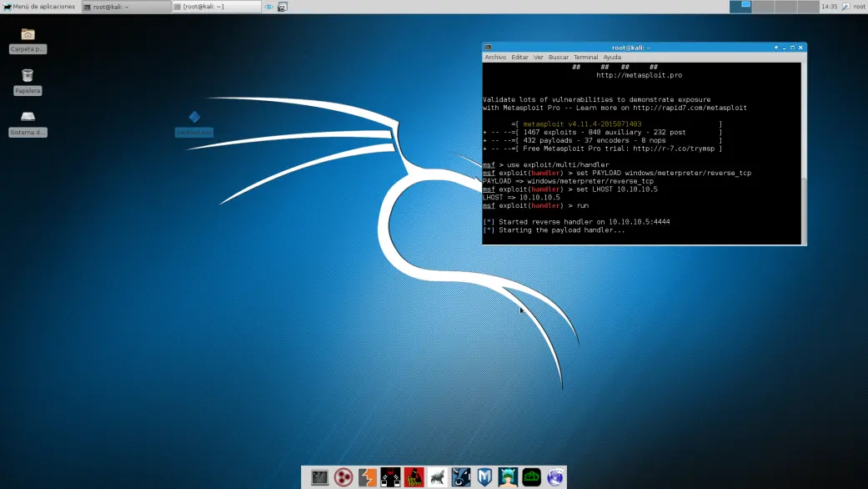Screen dimensions: 868x489
Task: Open the terminal emulator from the dock
Action: (319, 477)
